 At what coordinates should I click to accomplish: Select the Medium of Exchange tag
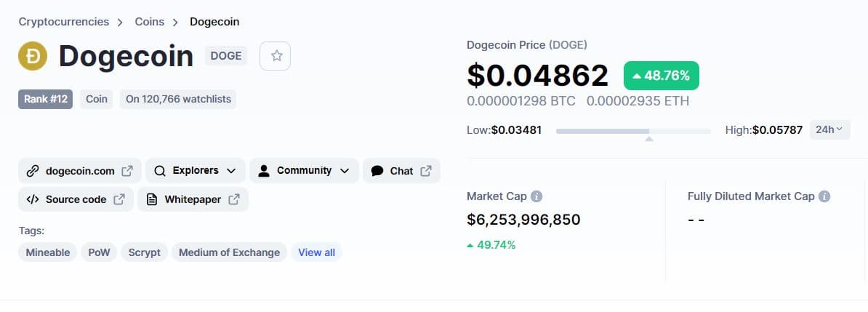click(x=229, y=252)
